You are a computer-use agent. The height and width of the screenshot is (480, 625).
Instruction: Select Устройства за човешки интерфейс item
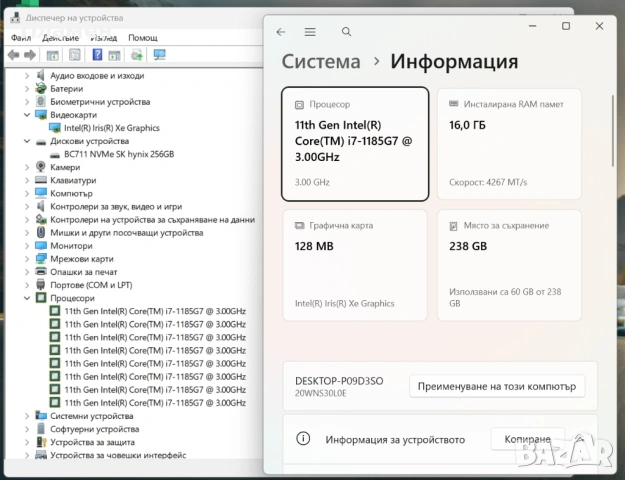pyautogui.click(x=118, y=455)
